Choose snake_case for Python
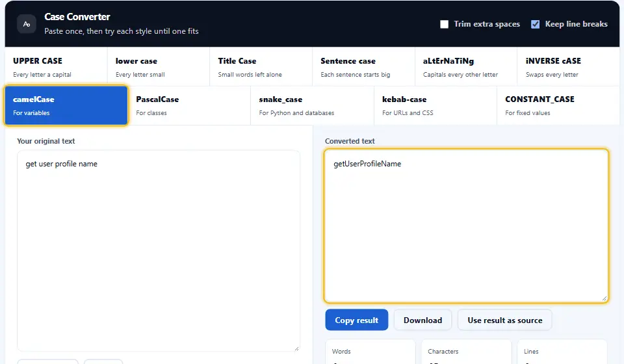 313,105
